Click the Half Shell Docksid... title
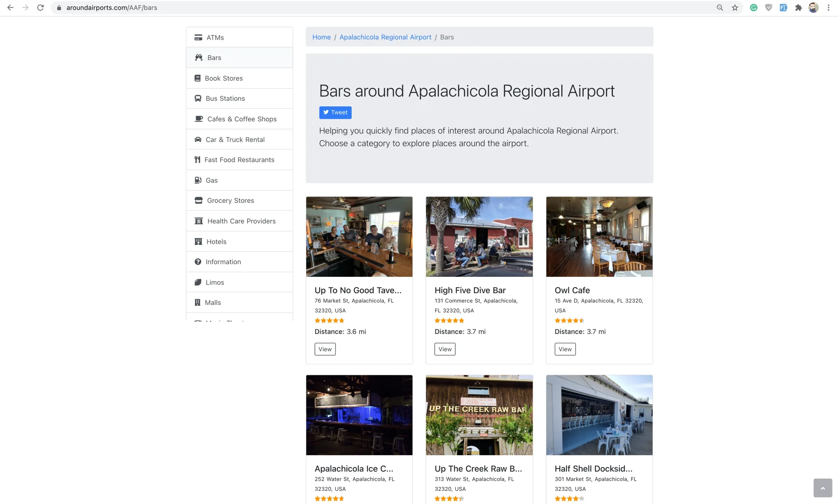The image size is (839, 504). [x=594, y=469]
